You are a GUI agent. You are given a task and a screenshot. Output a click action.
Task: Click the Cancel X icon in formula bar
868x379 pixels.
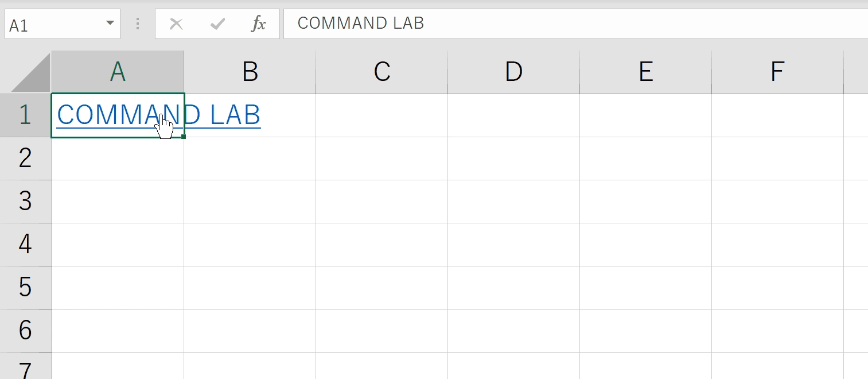pyautogui.click(x=177, y=24)
